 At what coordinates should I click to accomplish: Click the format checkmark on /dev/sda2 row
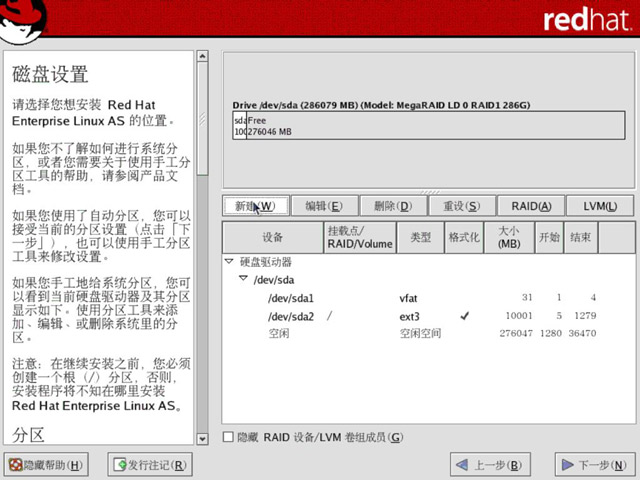click(464, 316)
